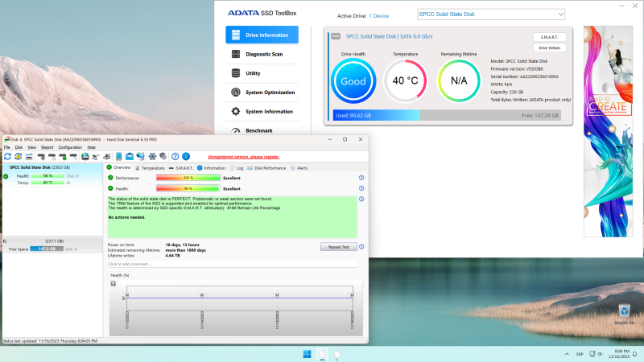Switch to the Disk Performance tab

[266, 168]
